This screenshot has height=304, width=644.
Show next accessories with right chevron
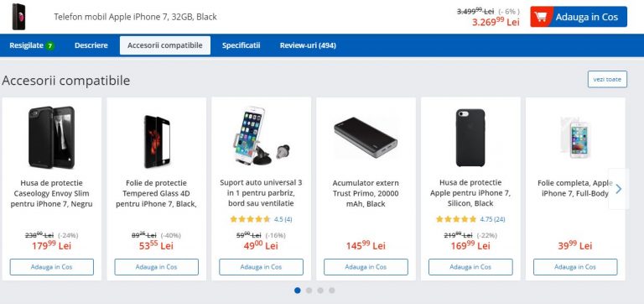click(619, 189)
